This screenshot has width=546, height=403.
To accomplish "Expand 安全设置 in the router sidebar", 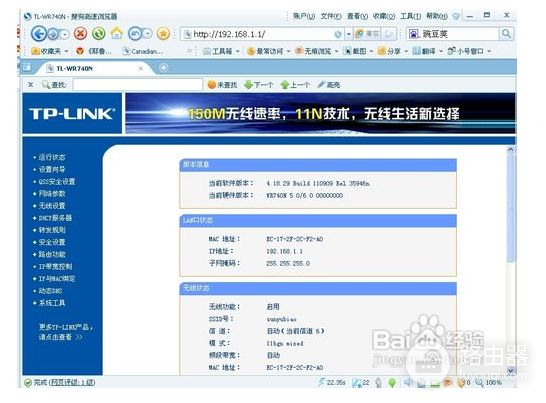I will pos(52,242).
